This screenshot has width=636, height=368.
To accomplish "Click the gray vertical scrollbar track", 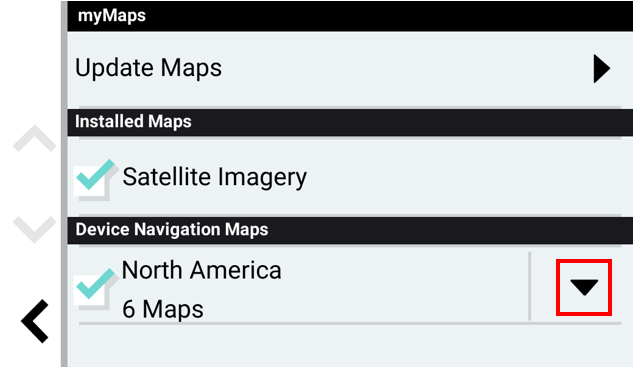I will point(64,184).
